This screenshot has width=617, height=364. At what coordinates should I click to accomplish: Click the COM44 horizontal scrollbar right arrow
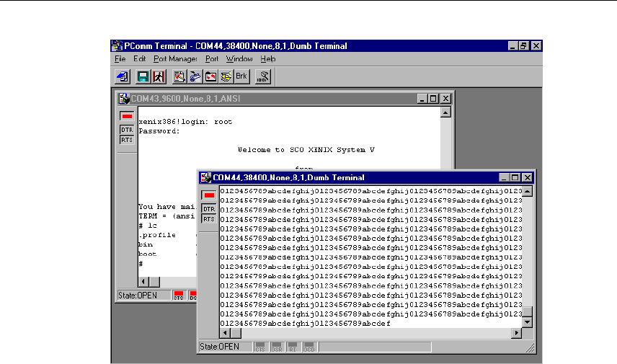pyautogui.click(x=515, y=333)
